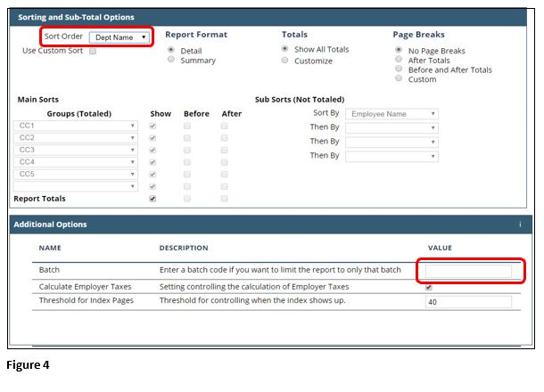Toggle Calculate Employer Taxes checkbox

[x=429, y=287]
